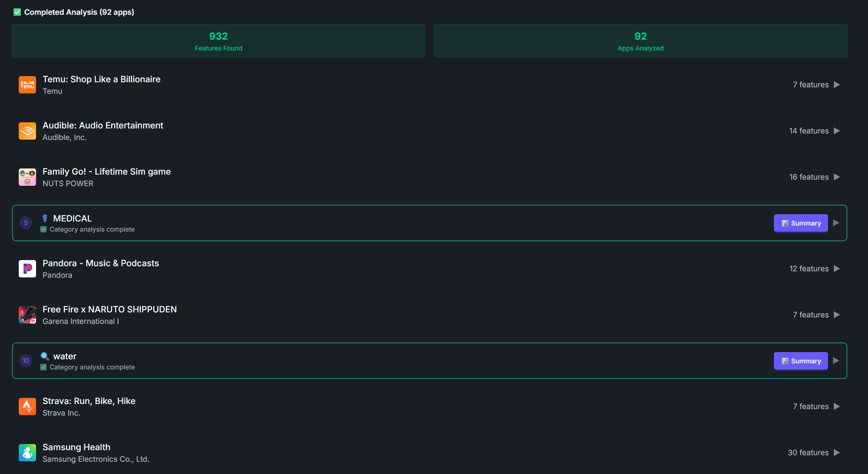Expand the Audible row arrow
The image size is (868, 474).
tap(837, 131)
